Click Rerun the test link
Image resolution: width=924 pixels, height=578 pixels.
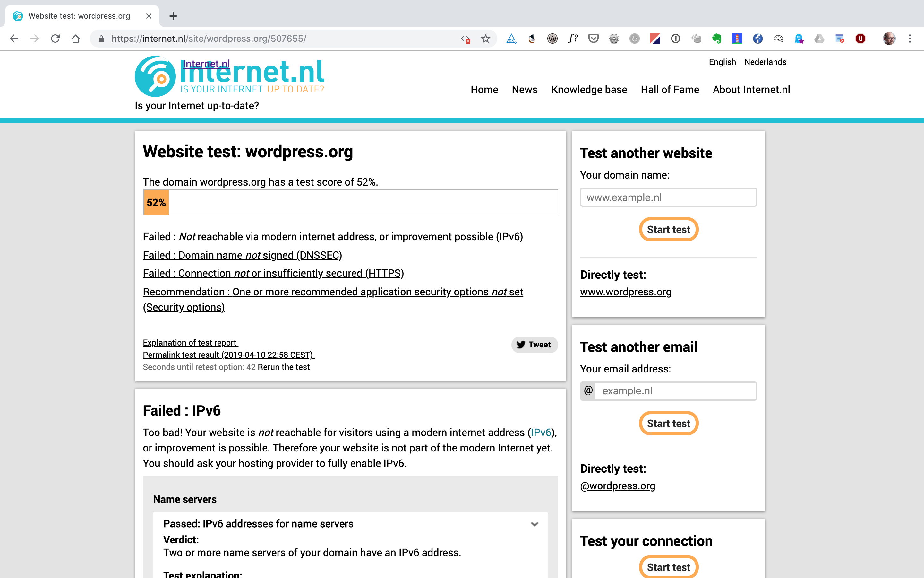click(x=284, y=367)
